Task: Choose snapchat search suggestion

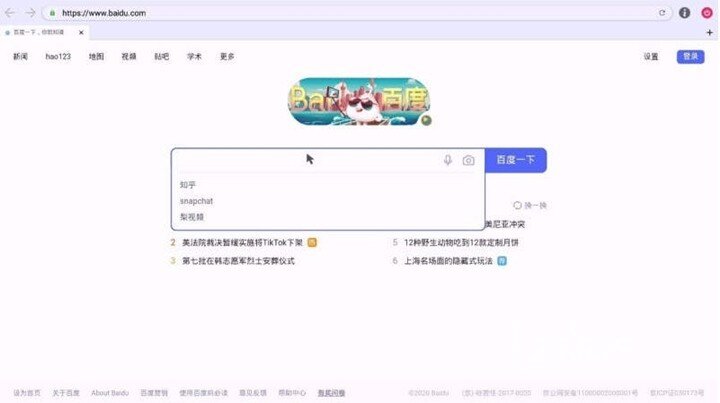Action: [x=197, y=201]
